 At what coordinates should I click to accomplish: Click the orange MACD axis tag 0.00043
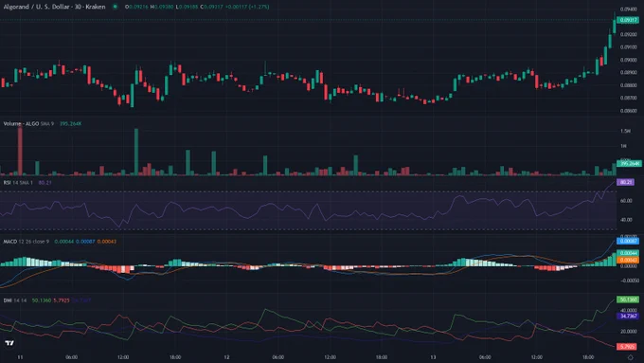628,260
